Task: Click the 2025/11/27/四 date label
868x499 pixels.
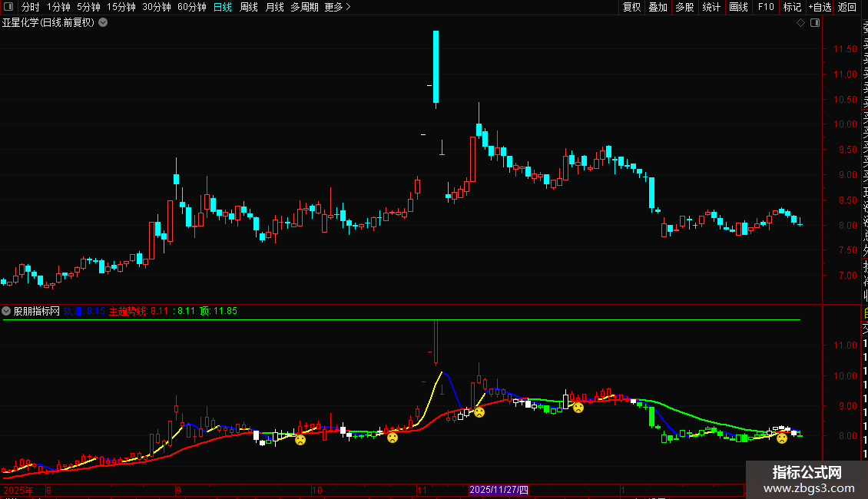Action: 499,490
